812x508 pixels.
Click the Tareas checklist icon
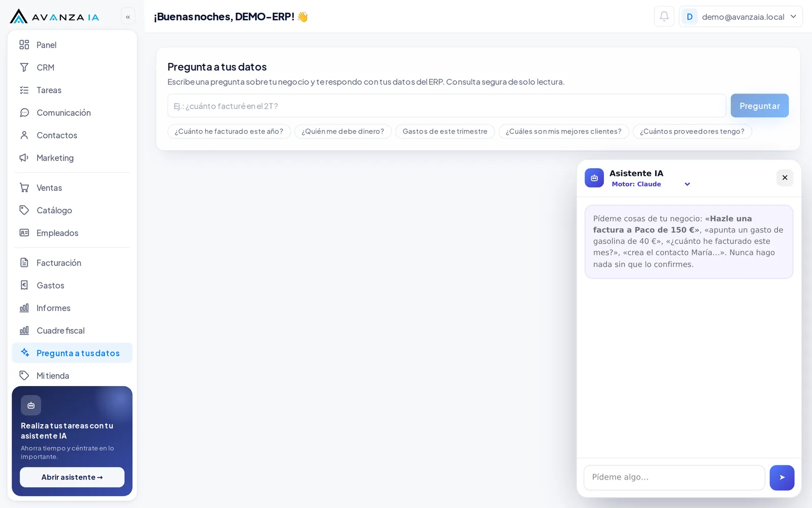pyautogui.click(x=24, y=90)
